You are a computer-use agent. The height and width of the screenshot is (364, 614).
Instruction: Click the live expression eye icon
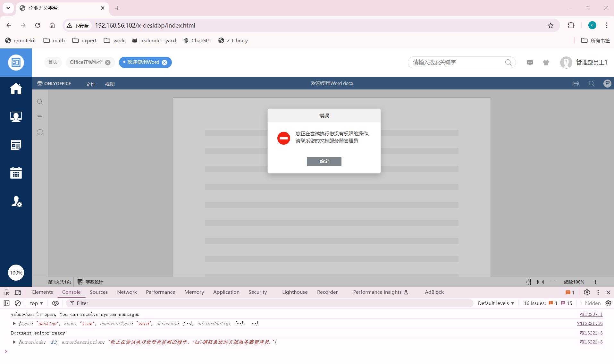(55, 303)
